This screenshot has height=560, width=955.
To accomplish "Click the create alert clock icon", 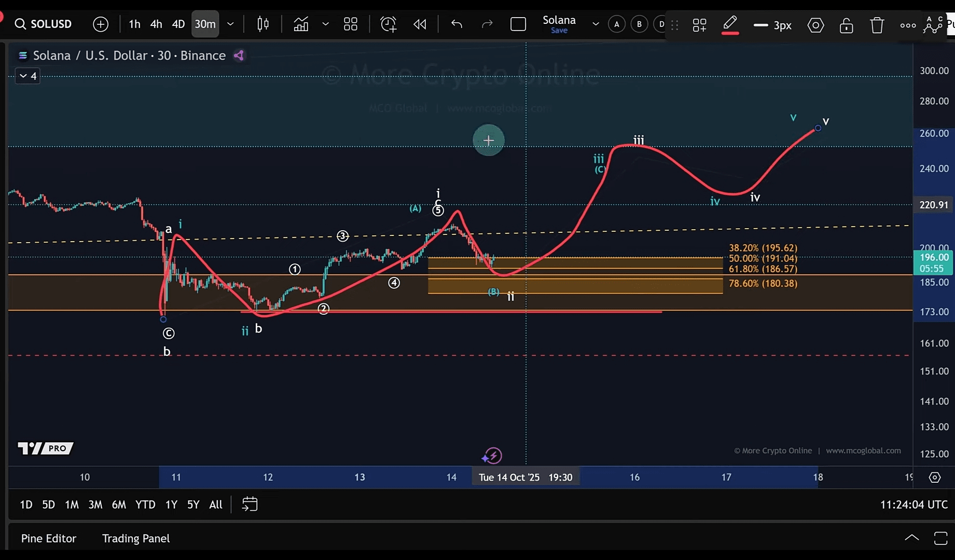I will [388, 24].
